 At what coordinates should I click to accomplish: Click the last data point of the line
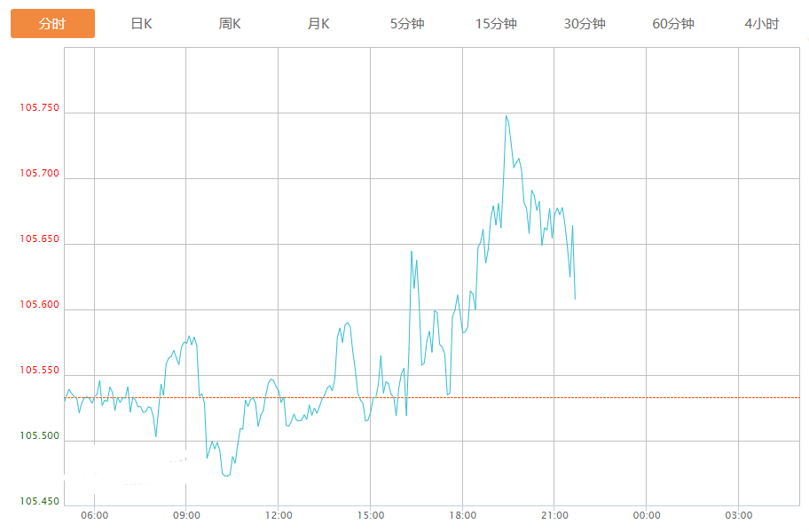[x=575, y=298]
